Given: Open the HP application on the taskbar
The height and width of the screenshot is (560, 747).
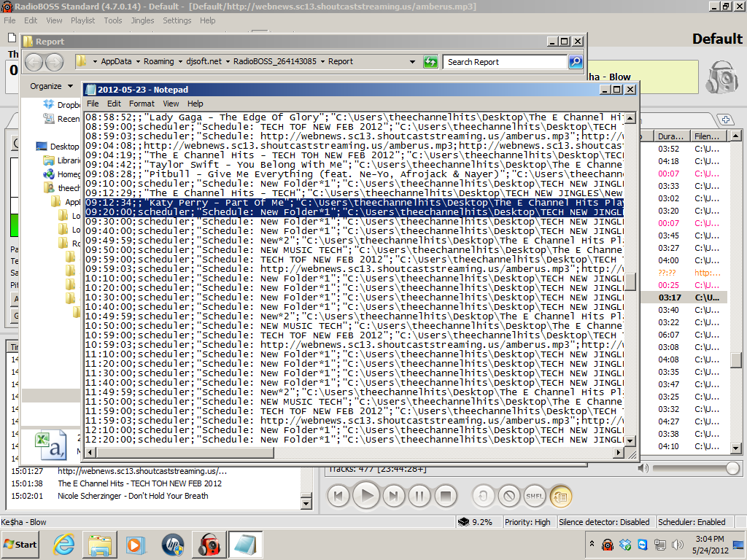Looking at the screenshot, I should point(172,544).
